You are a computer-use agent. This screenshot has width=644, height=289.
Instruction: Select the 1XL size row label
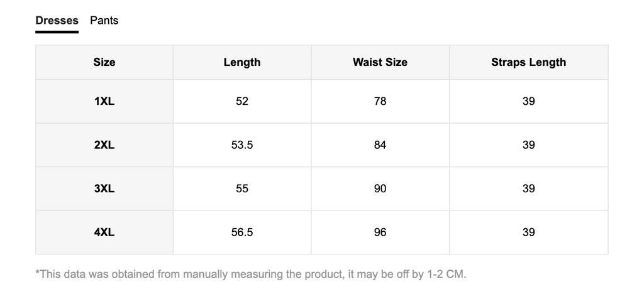[104, 101]
